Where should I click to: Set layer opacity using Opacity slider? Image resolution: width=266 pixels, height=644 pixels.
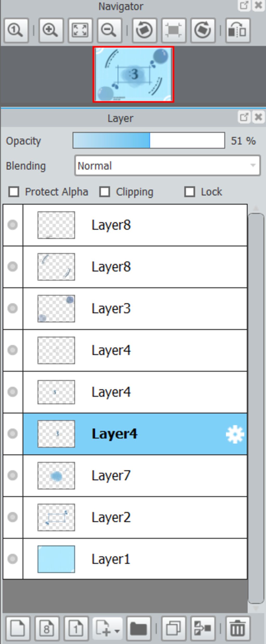tap(149, 141)
